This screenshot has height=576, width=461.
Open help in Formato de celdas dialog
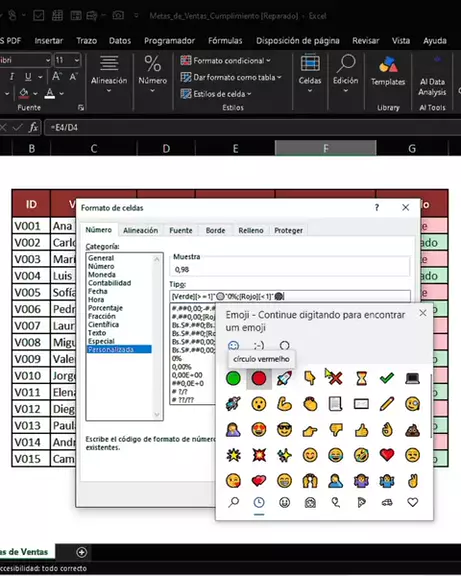[377, 208]
